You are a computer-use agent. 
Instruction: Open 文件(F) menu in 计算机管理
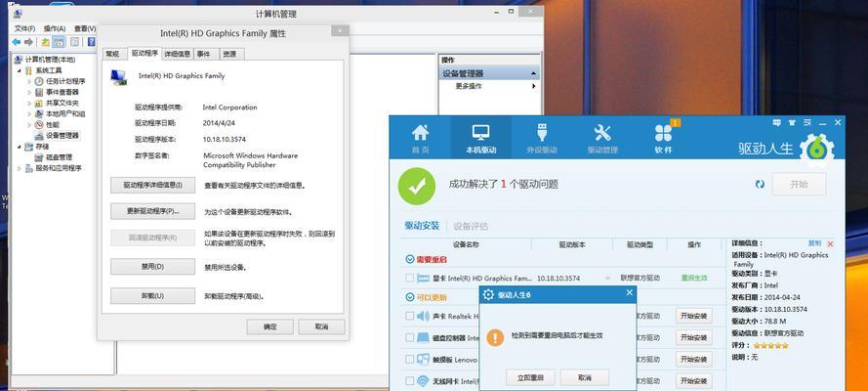click(25, 28)
